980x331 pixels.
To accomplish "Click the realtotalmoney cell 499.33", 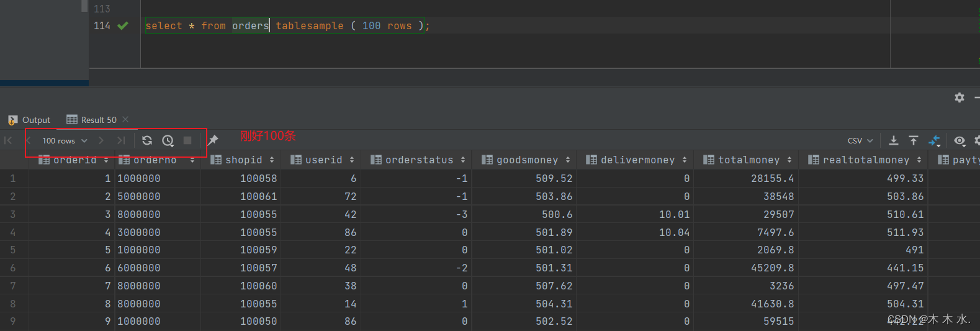I will (x=864, y=178).
